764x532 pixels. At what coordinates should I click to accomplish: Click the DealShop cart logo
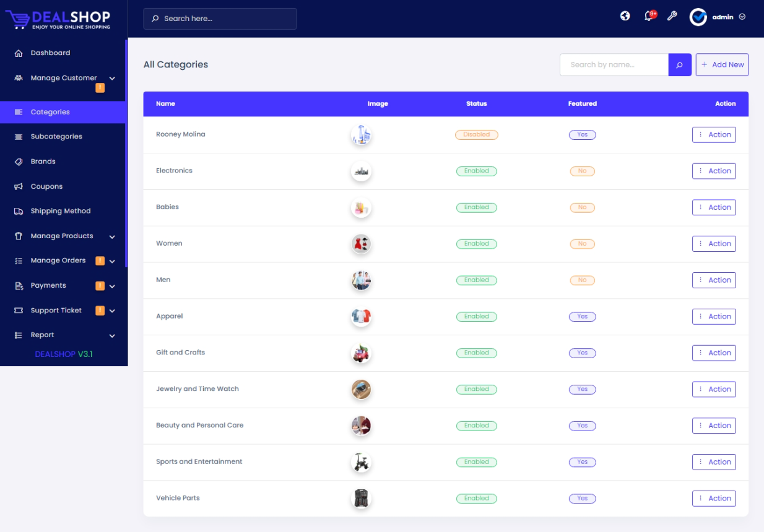[17, 19]
